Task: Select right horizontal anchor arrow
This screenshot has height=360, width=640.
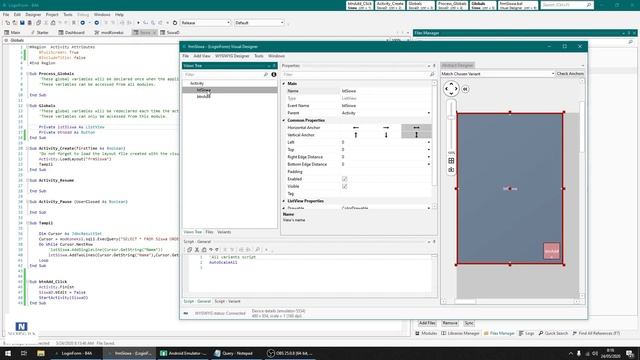Action: [x=386, y=128]
